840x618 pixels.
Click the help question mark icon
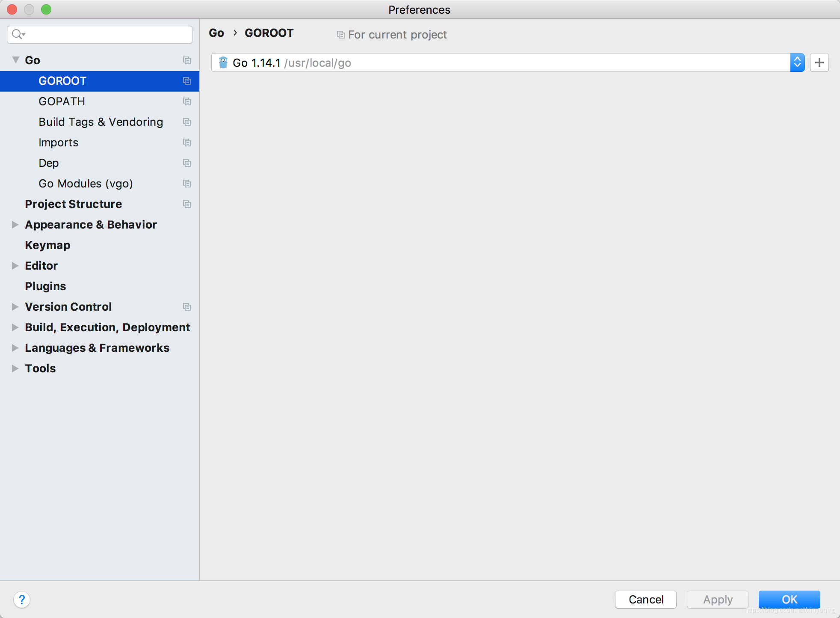coord(21,599)
